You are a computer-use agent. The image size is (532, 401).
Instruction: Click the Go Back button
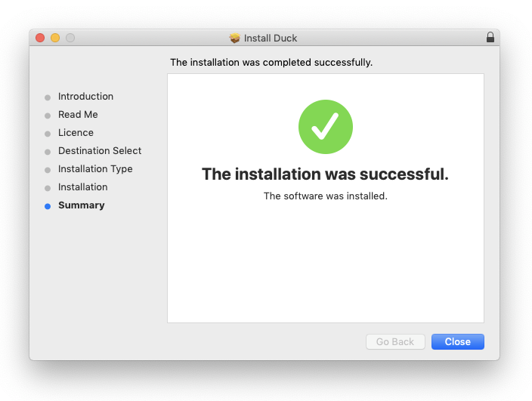[395, 342]
